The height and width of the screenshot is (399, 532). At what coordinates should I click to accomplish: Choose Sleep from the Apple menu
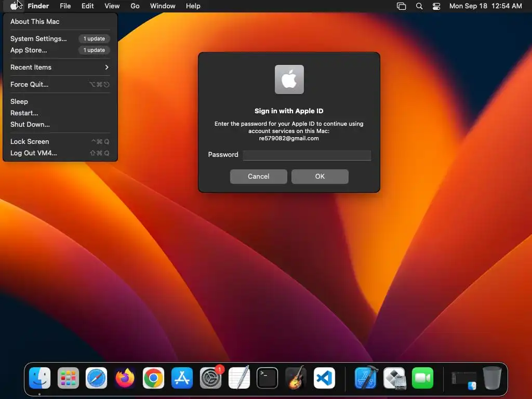pos(60,101)
